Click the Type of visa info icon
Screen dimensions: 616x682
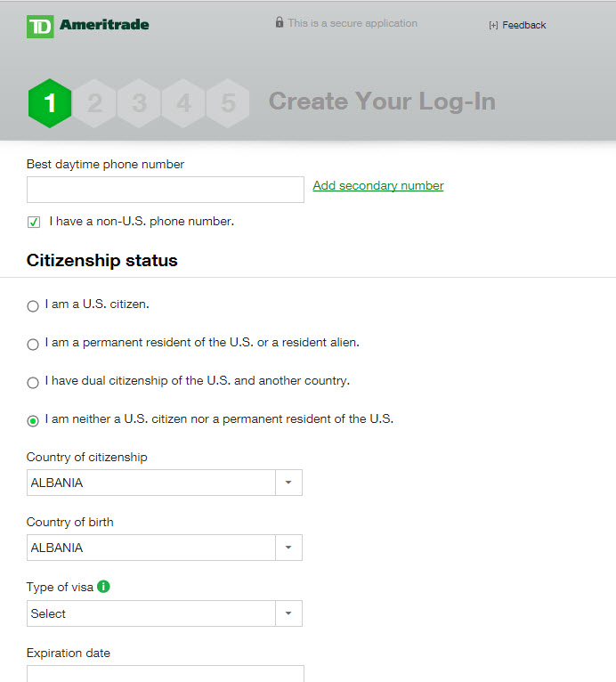[104, 587]
